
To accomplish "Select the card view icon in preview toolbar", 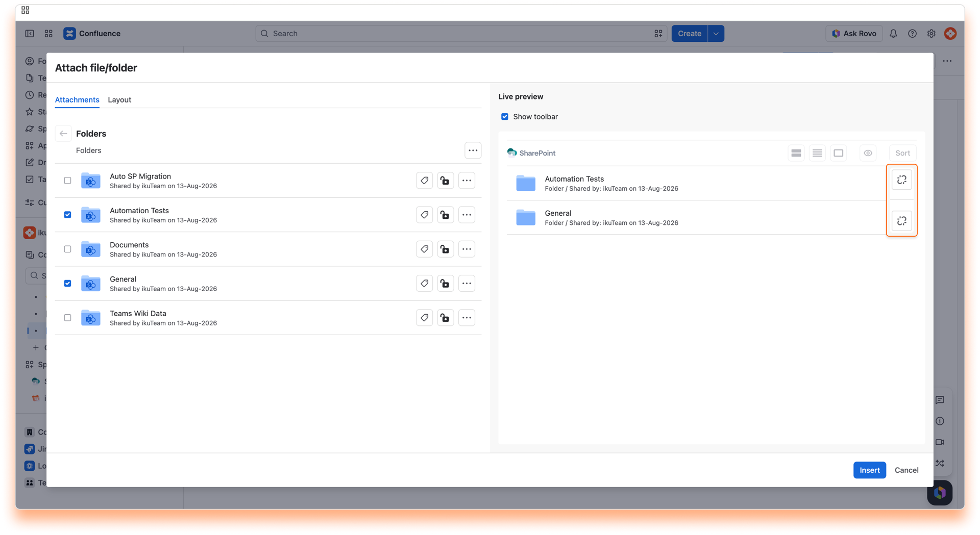I will coord(838,153).
